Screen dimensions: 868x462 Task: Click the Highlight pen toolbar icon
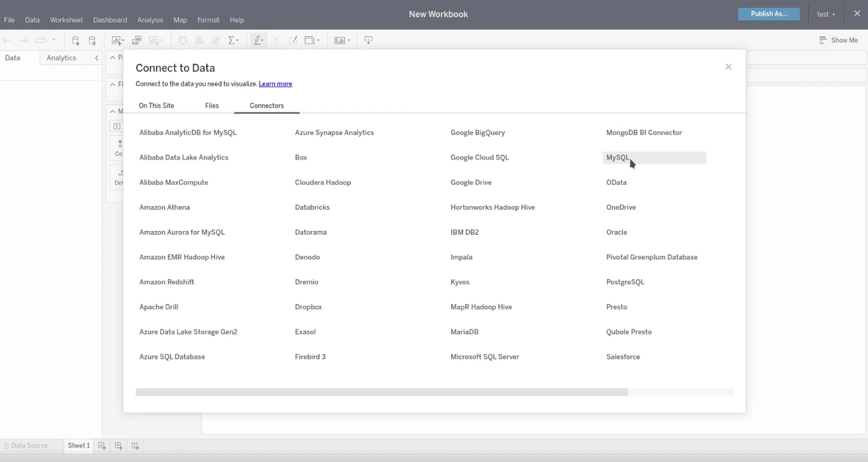(x=259, y=41)
